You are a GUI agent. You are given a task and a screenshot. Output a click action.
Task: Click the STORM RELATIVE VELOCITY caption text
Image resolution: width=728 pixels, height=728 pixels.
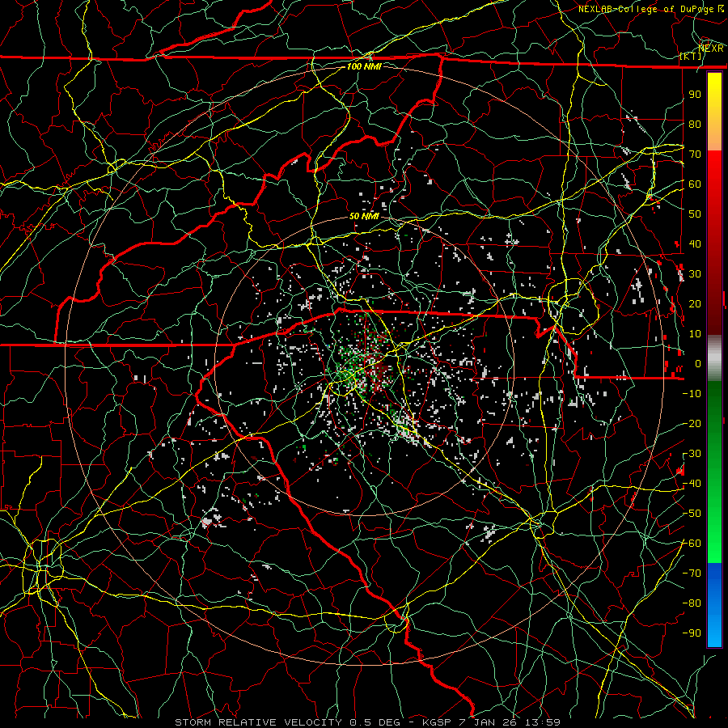pyautogui.click(x=258, y=722)
